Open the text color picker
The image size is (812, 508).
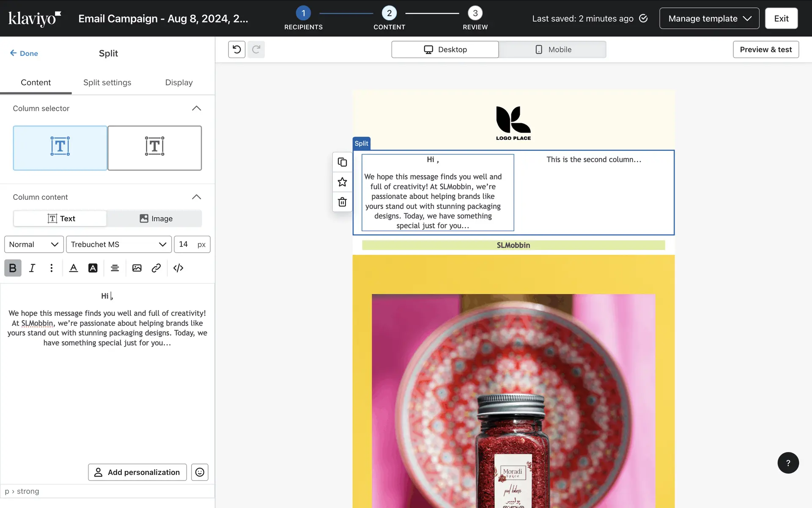[x=74, y=268]
